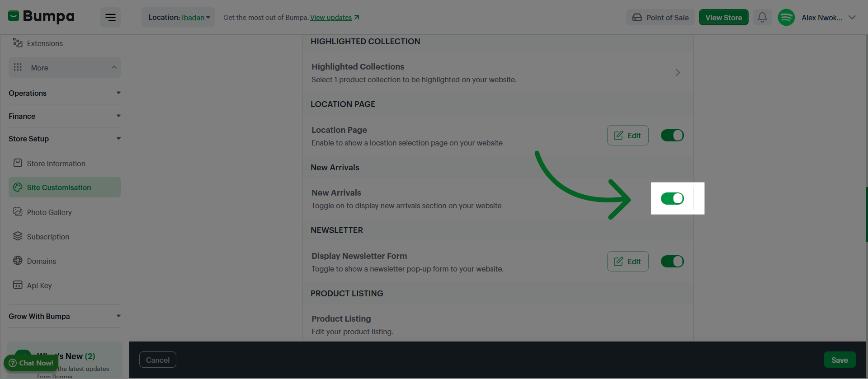Expand the Grow With Bumpa arrow

(118, 316)
